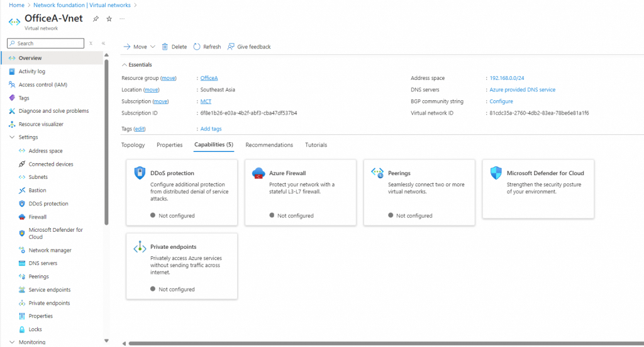Switch to the Topology tab
Image resolution: width=644 pixels, height=347 pixels.
point(133,145)
